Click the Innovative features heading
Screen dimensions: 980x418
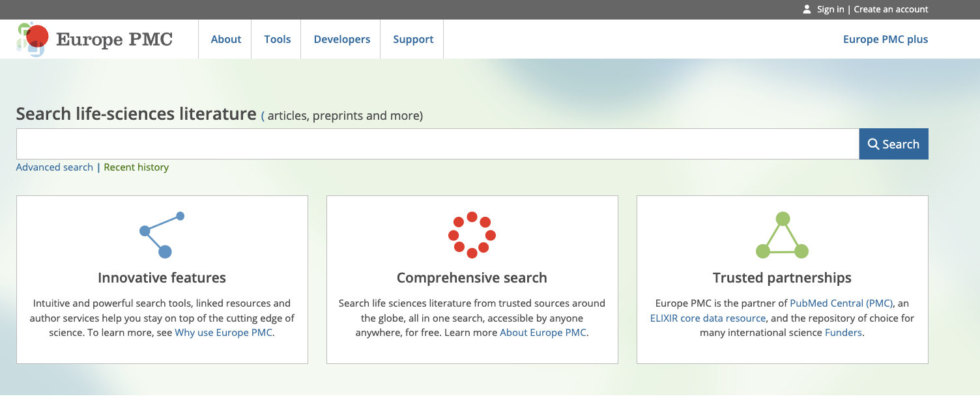[162, 277]
